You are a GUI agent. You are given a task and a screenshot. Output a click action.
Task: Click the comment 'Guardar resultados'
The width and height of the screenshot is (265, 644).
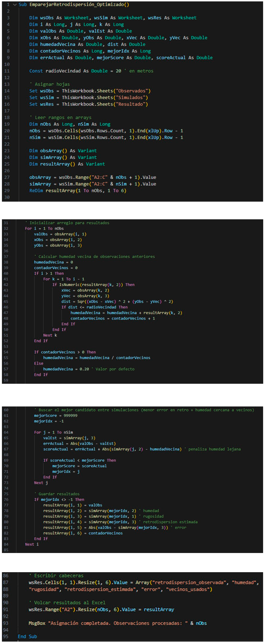57,494
